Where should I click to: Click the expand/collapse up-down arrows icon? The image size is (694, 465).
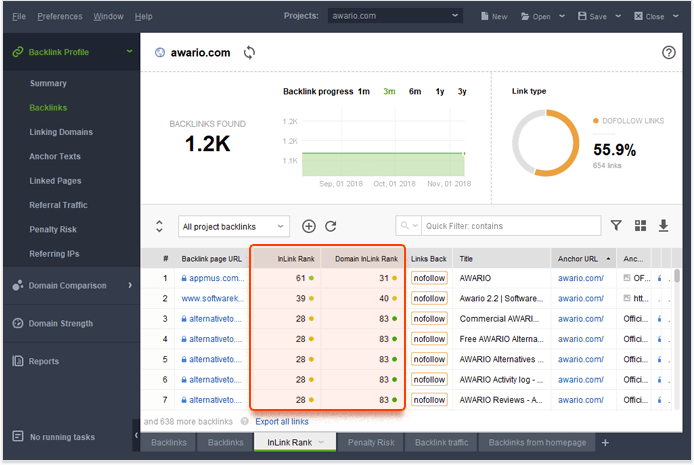tap(159, 226)
